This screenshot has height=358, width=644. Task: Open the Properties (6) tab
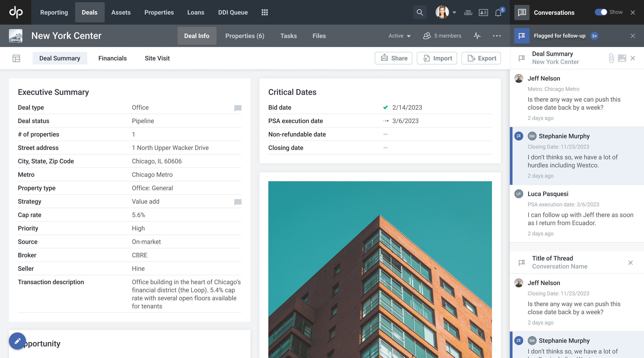(244, 36)
